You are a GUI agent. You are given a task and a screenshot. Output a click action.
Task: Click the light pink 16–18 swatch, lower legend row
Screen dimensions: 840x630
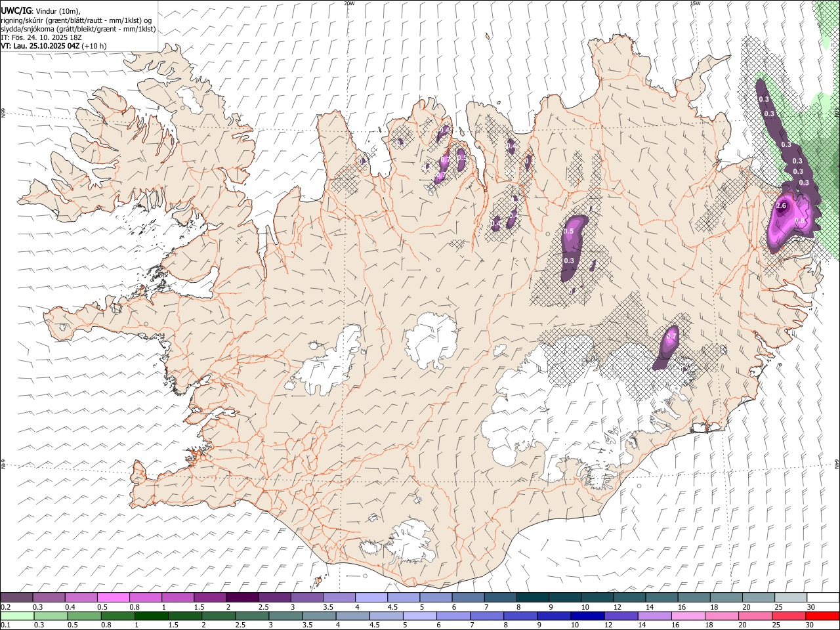688,616
